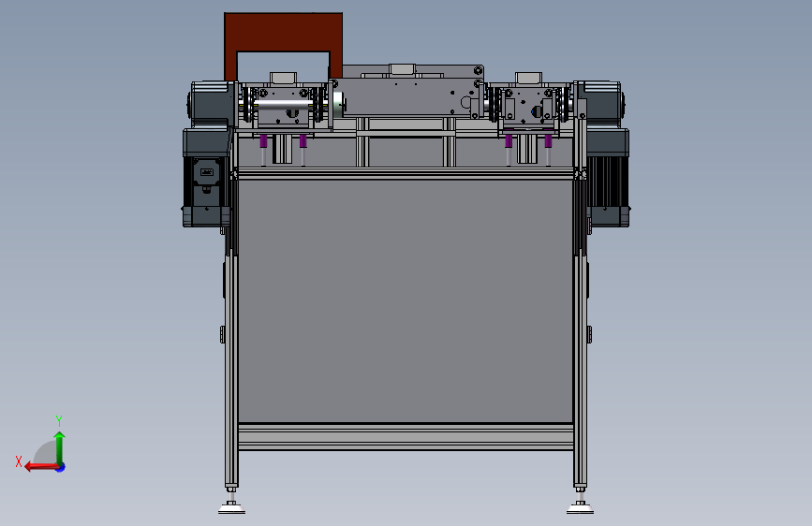This screenshot has width=812, height=526.
Task: Click the green Y axis arrow of triad
Action: (x=60, y=447)
